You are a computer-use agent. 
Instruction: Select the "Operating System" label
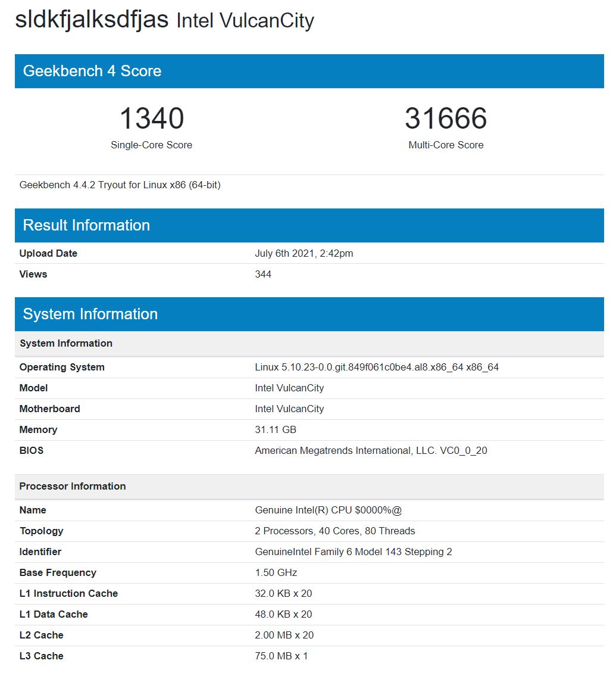tap(62, 367)
